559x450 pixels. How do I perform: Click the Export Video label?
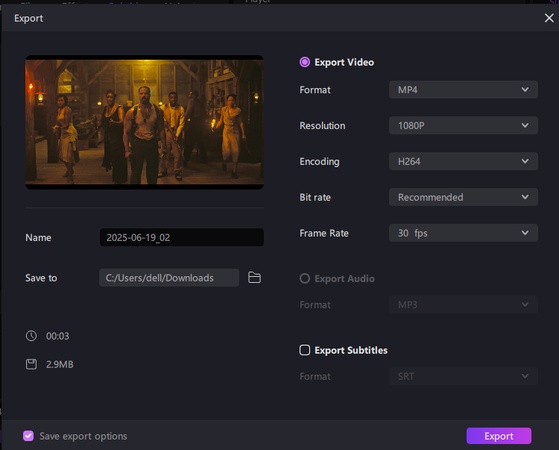click(344, 62)
